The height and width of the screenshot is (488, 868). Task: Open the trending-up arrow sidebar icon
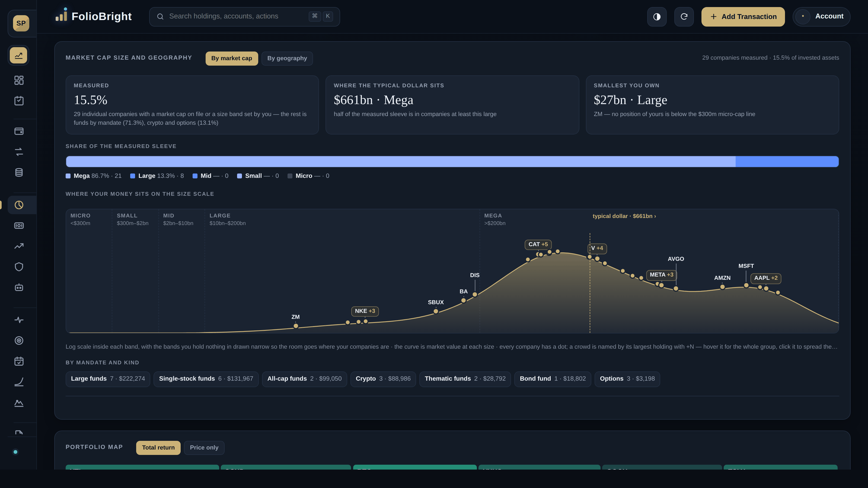pyautogui.click(x=19, y=246)
